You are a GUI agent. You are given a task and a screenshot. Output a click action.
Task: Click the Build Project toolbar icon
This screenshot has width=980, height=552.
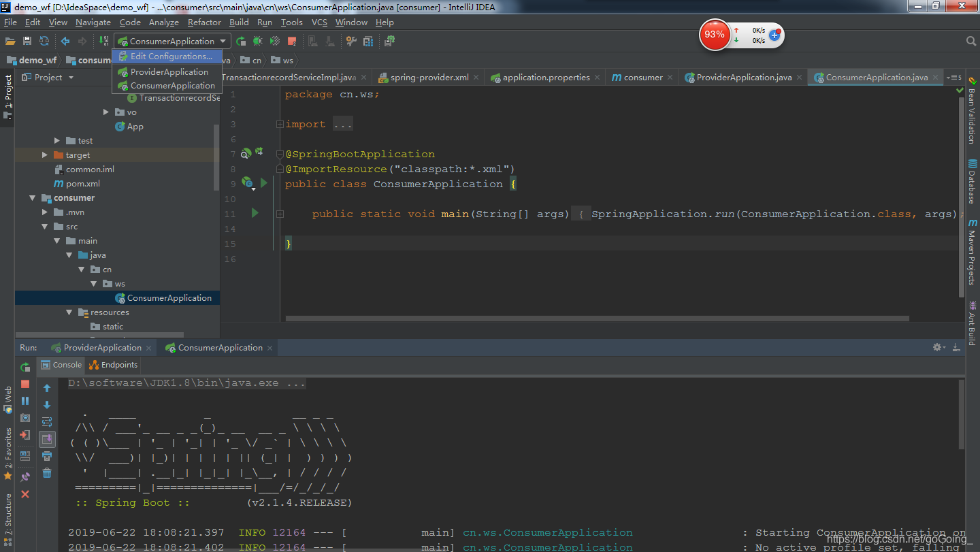(x=104, y=42)
